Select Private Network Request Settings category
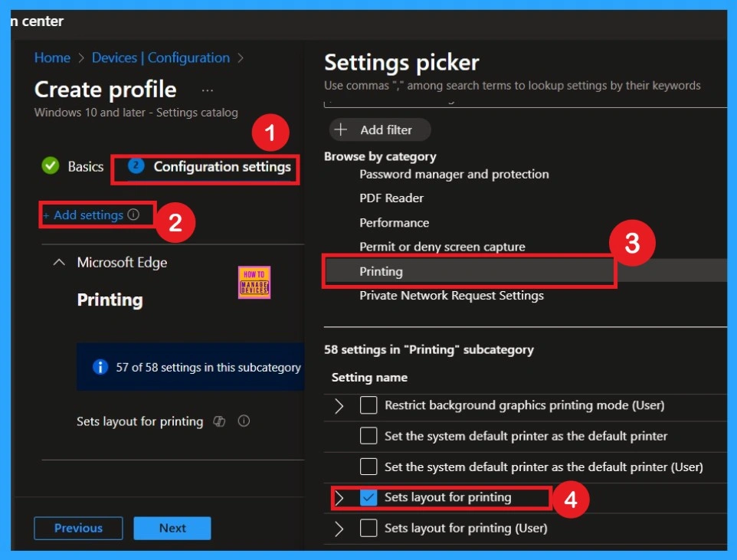 point(451,295)
